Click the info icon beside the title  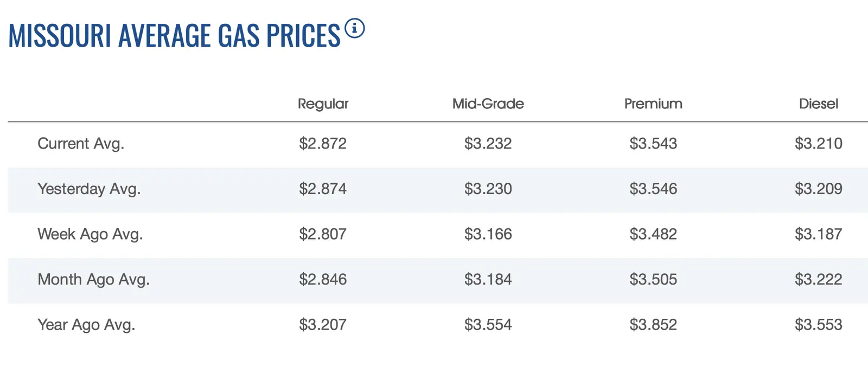(355, 29)
